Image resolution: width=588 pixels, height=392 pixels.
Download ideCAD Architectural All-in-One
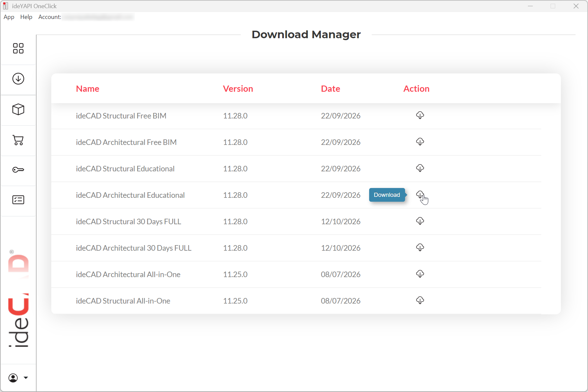point(420,274)
